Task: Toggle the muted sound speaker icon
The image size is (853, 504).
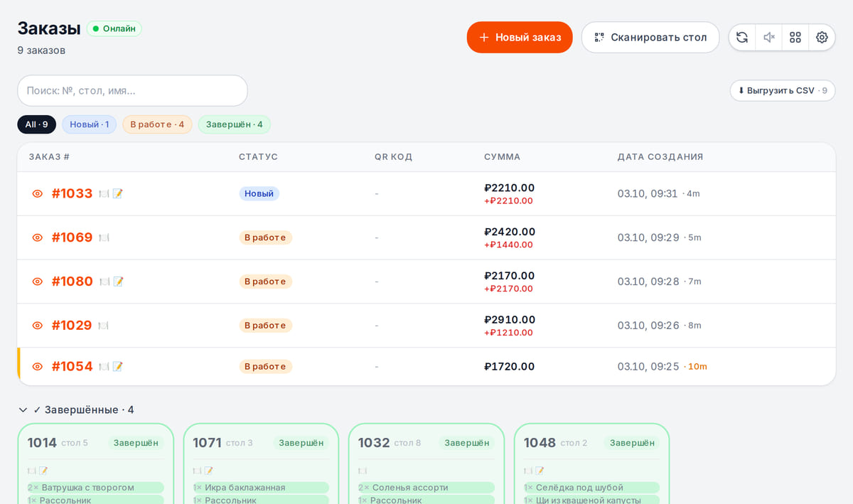Action: (768, 37)
